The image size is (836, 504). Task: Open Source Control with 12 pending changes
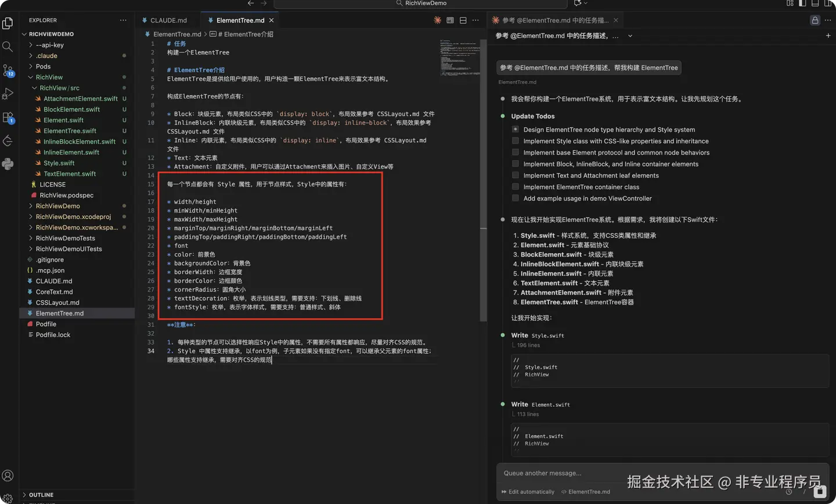(8, 70)
